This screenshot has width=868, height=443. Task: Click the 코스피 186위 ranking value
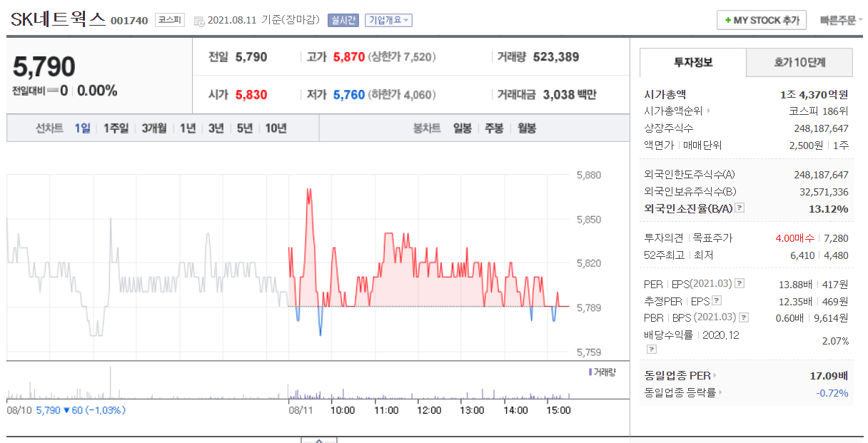click(818, 111)
